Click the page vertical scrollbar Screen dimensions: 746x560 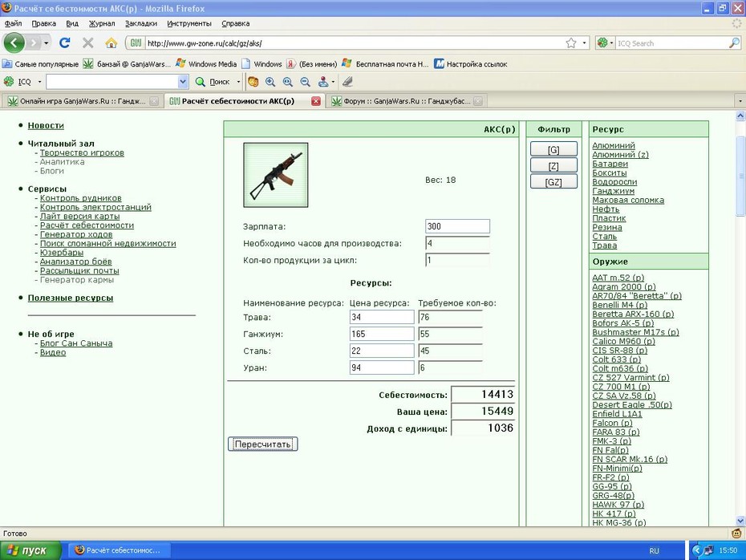(740, 319)
